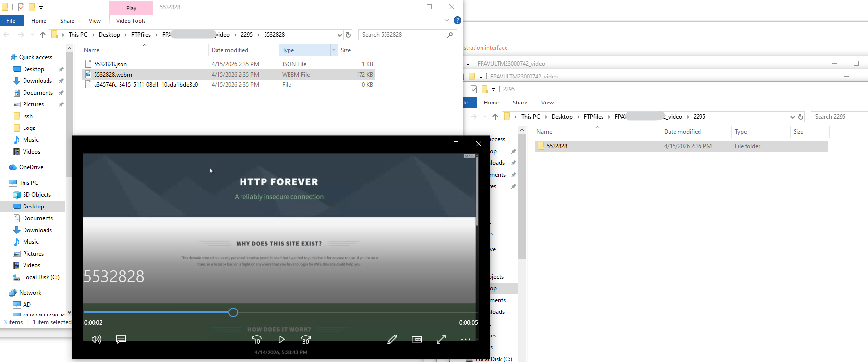Screen dimensions: 868x362
Task: Skip back 10 seconds in video
Action: pos(257,339)
